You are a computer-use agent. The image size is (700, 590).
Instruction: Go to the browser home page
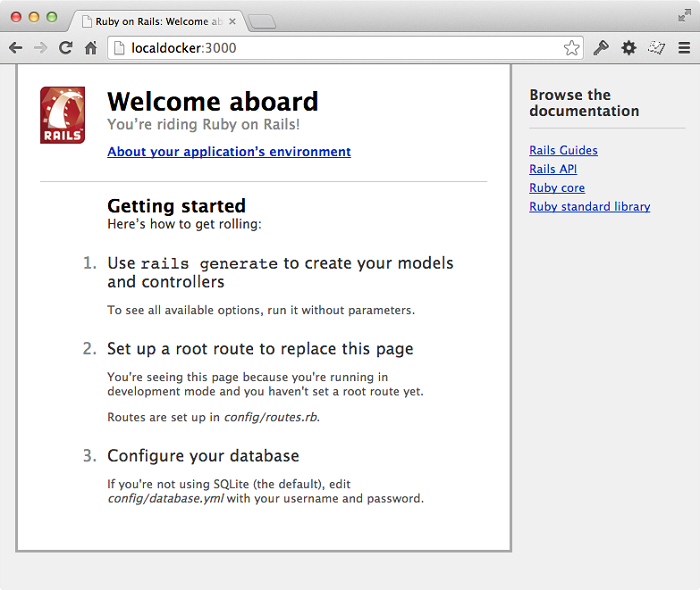[90, 47]
